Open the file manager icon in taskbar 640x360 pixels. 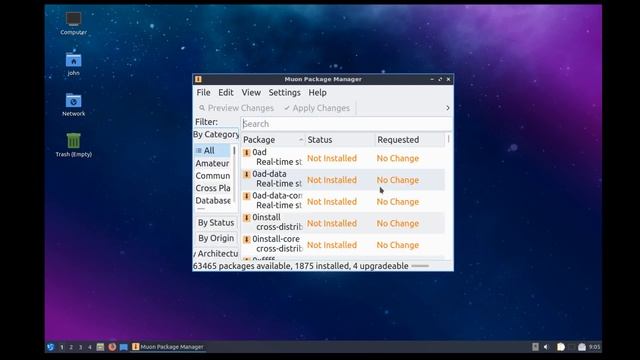pos(100,347)
